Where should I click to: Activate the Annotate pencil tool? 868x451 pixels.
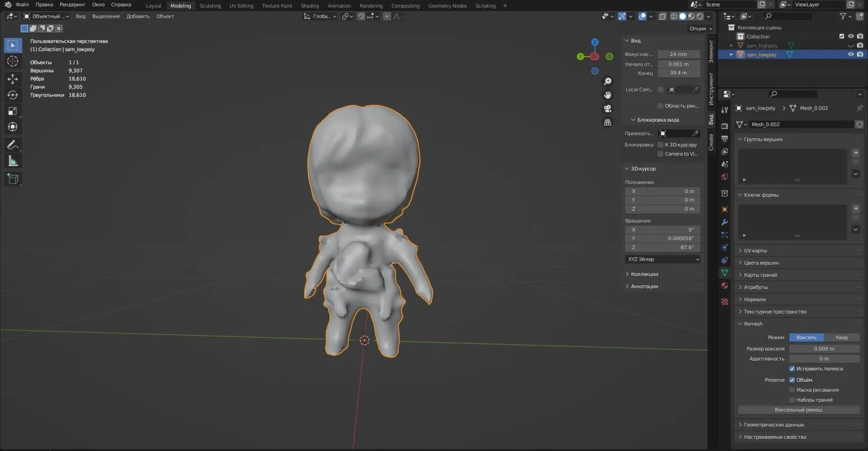point(12,145)
